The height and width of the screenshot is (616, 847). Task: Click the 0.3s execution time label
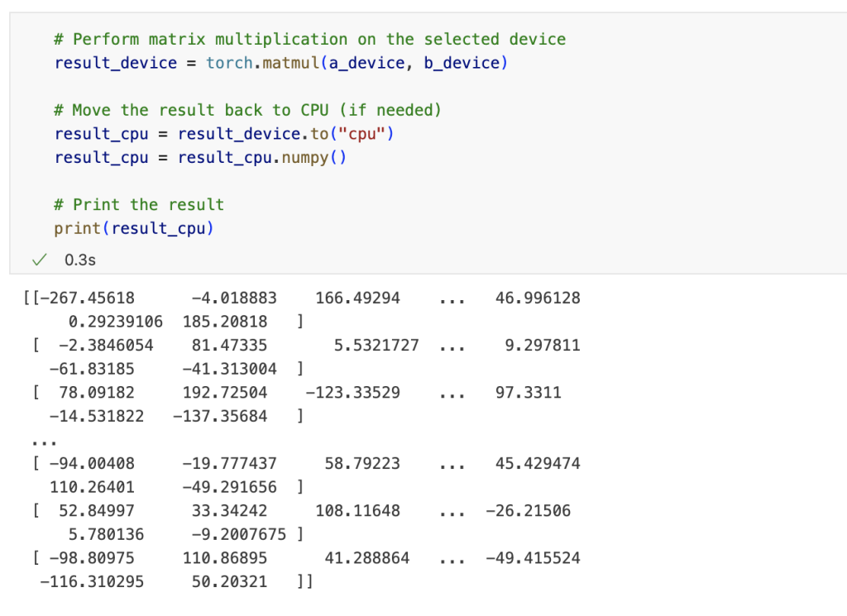tap(79, 260)
